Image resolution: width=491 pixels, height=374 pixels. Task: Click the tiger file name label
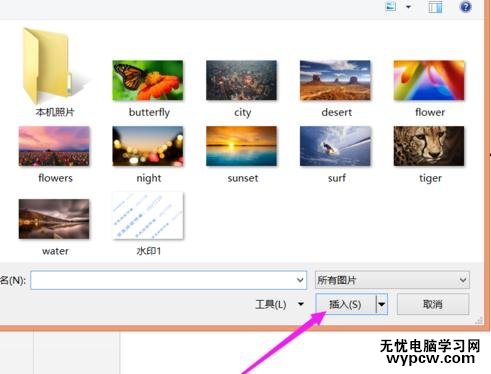click(x=430, y=178)
